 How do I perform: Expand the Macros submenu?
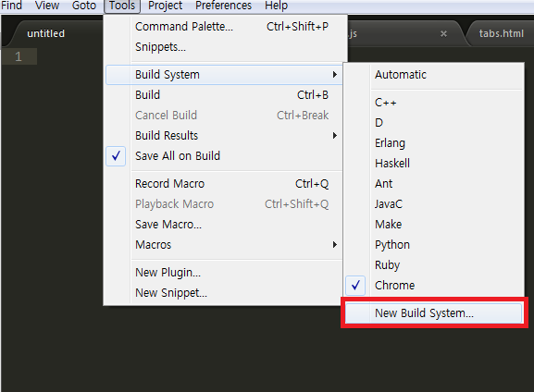click(224, 245)
